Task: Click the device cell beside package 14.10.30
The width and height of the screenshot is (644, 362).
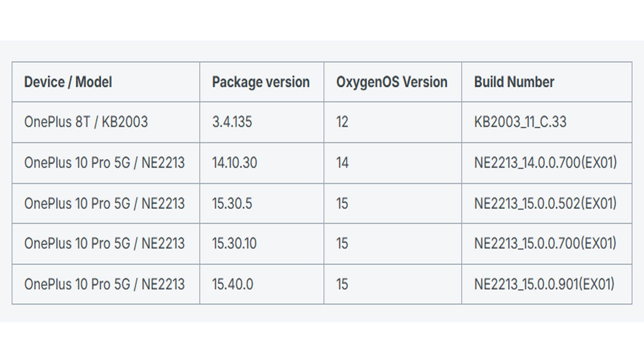Action: 104,163
